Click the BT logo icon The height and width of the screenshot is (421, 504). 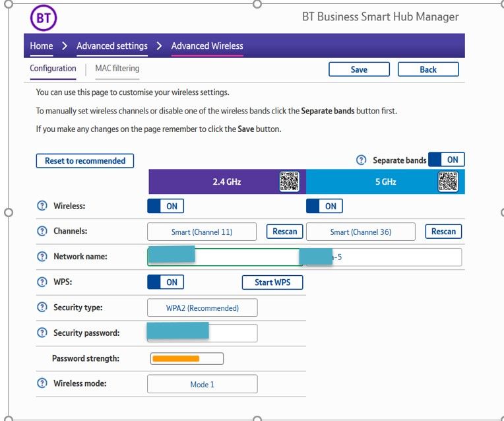pos(44,18)
